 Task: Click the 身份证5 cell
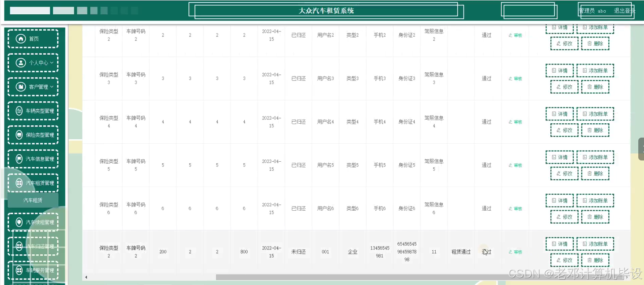(x=407, y=165)
